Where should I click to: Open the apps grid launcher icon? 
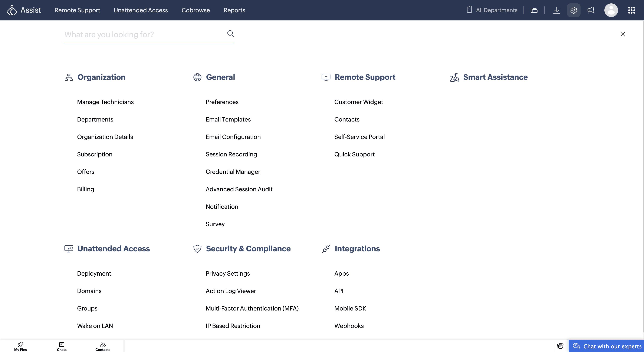(x=631, y=10)
